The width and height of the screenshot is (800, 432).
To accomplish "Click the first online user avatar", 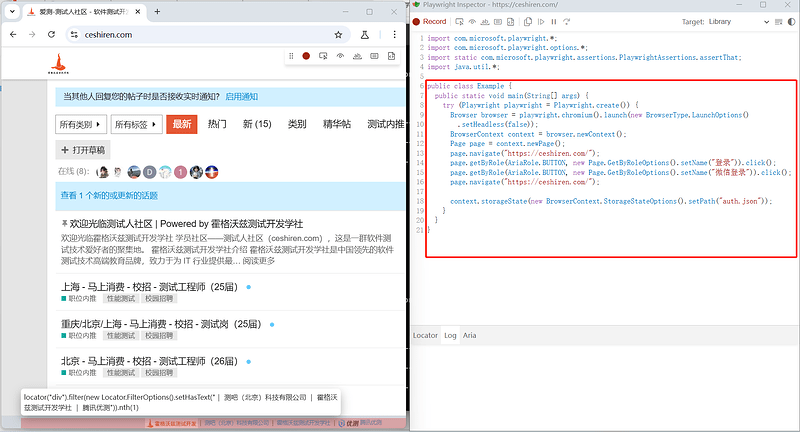I will [103, 172].
